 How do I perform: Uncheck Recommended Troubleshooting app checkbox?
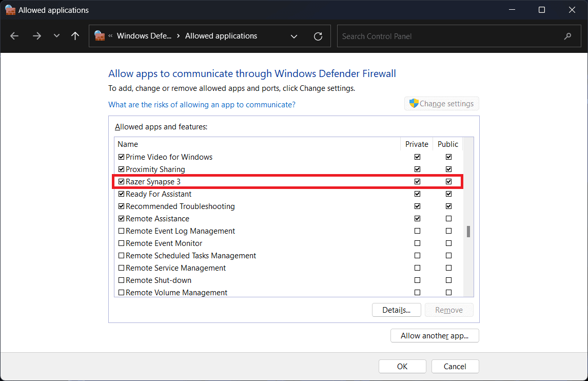(121, 206)
